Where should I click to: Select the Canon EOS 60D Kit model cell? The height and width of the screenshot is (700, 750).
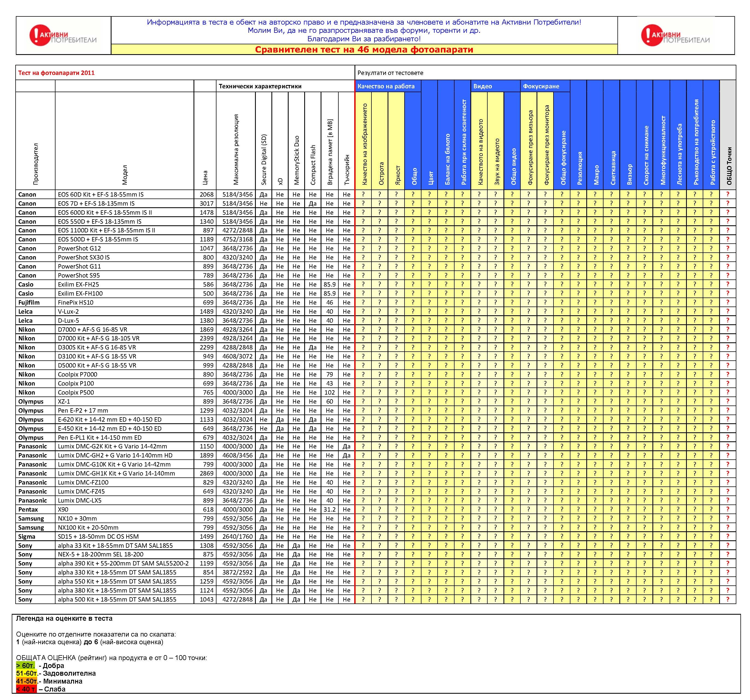coord(101,194)
